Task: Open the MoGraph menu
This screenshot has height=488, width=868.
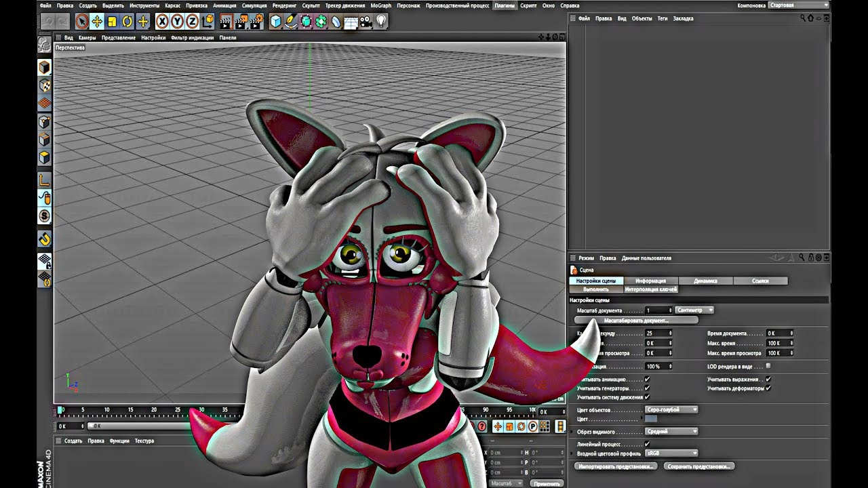Action: click(380, 5)
